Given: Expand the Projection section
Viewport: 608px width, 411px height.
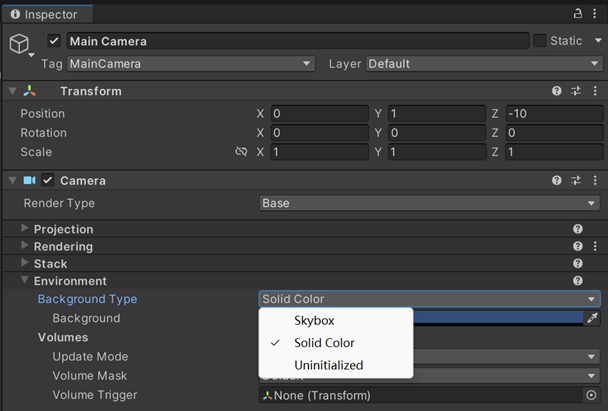Looking at the screenshot, I should pos(25,229).
